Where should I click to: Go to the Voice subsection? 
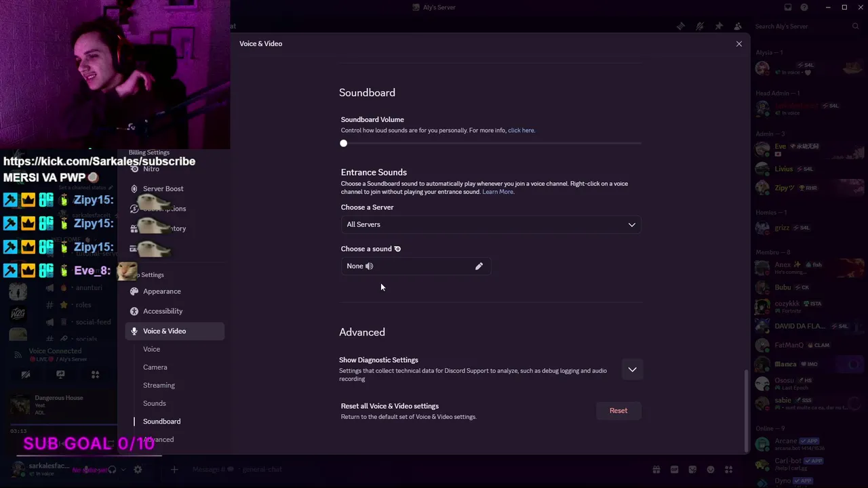(151, 349)
